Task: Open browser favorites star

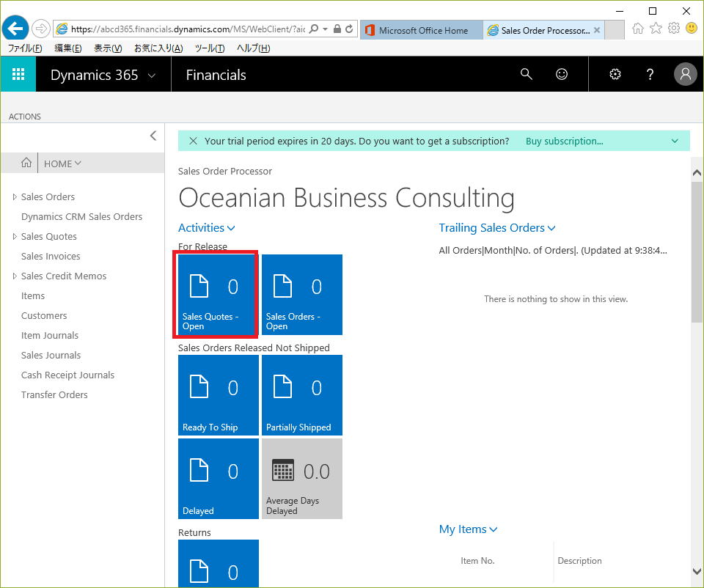Action: tap(656, 29)
